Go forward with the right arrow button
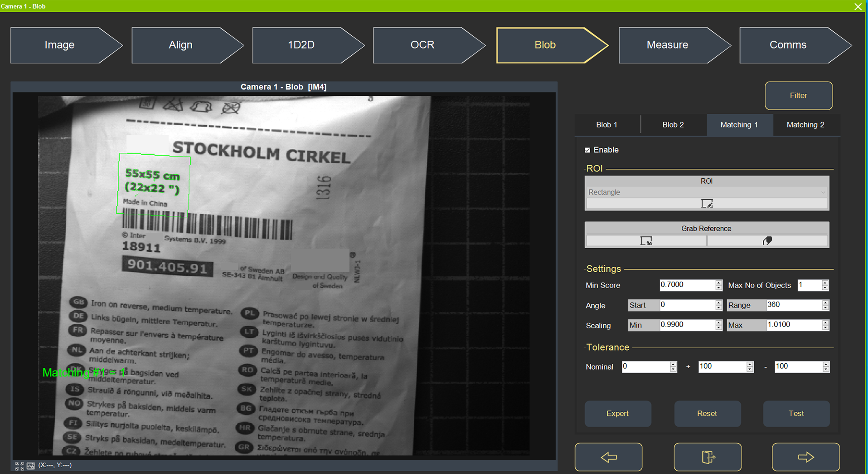Screen dimensions: 868x474 806,457
